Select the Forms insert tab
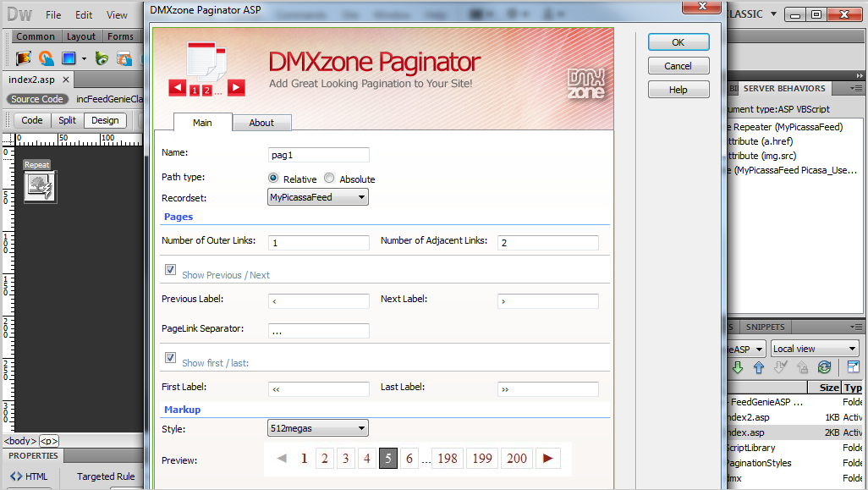This screenshot has width=868, height=490. 121,36
